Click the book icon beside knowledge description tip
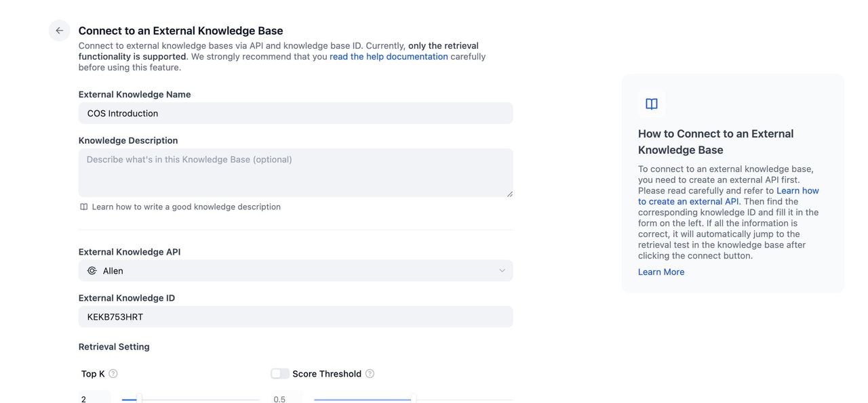Viewport: 868px width, 403px height. click(x=84, y=207)
